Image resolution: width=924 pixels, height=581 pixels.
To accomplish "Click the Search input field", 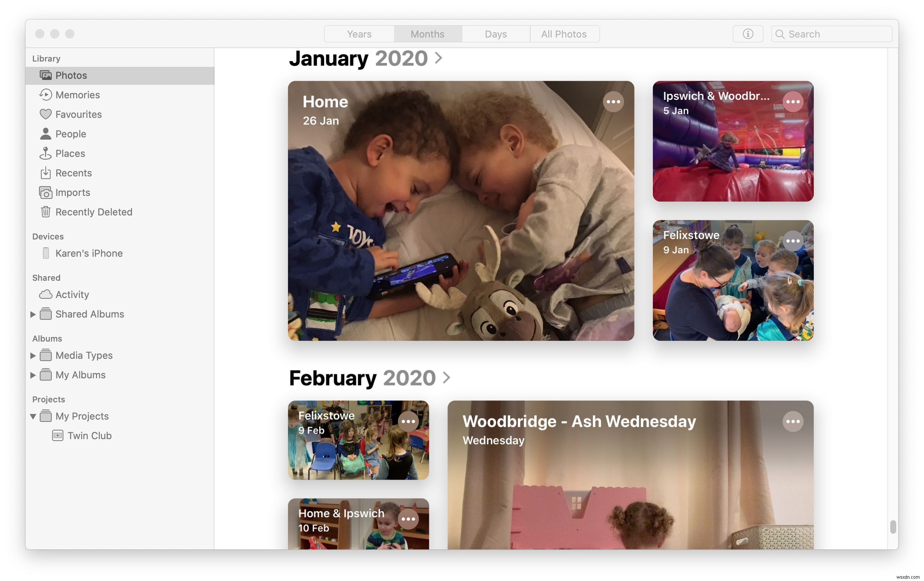I will (832, 33).
